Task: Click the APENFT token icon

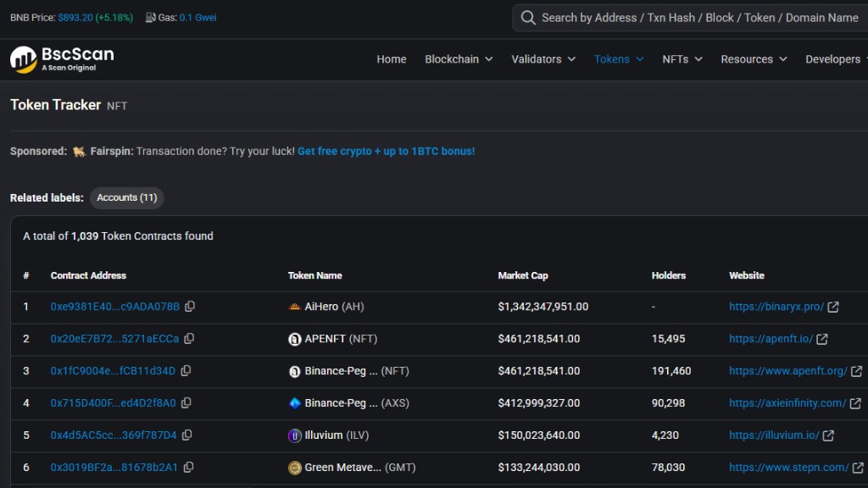Action: pos(294,339)
